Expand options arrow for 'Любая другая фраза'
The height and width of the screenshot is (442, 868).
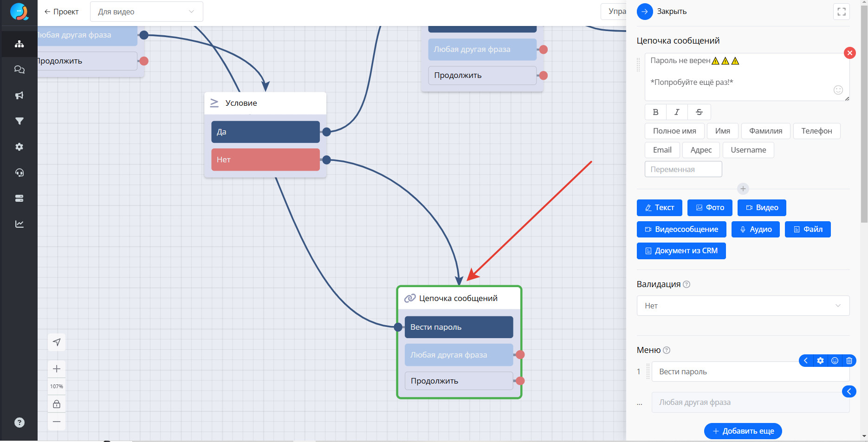pyautogui.click(x=849, y=391)
